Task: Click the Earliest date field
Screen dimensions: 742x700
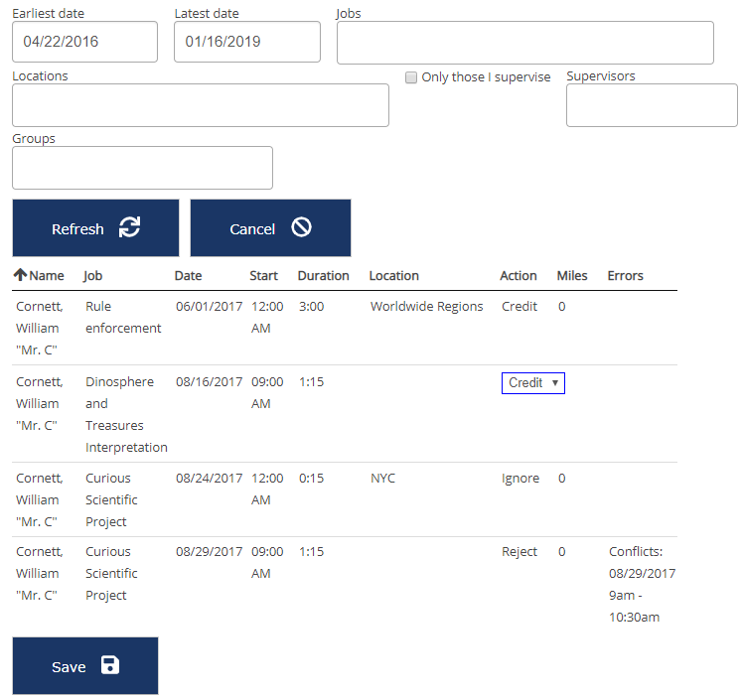Action: (x=85, y=42)
